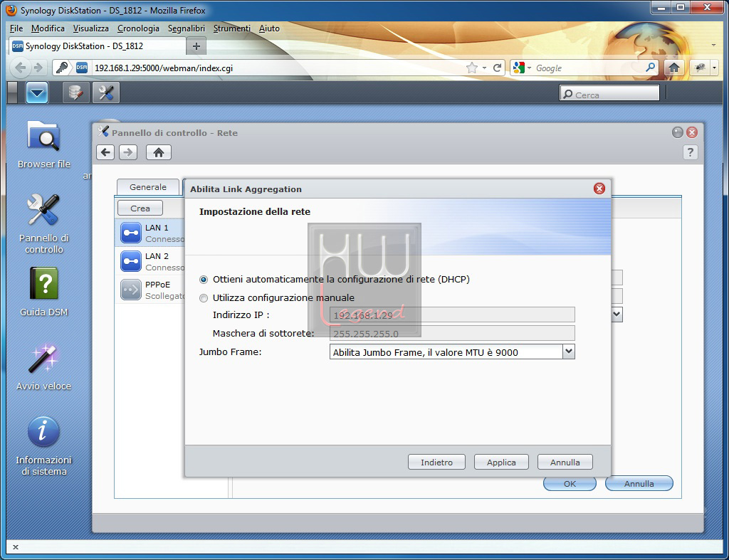Viewport: 729px width, 560px height.
Task: Click the Indietro button
Action: [x=436, y=462]
